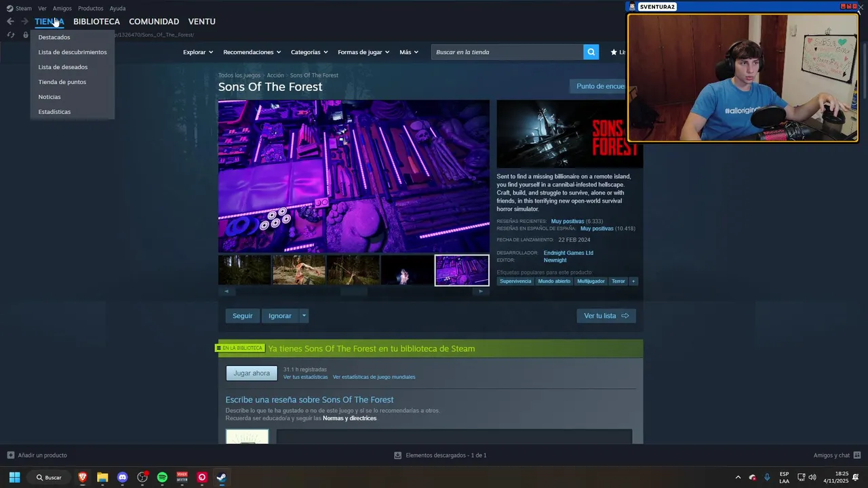Select the first forest screenshot thumbnail
Image resolution: width=868 pixels, height=488 pixels.
[245, 270]
